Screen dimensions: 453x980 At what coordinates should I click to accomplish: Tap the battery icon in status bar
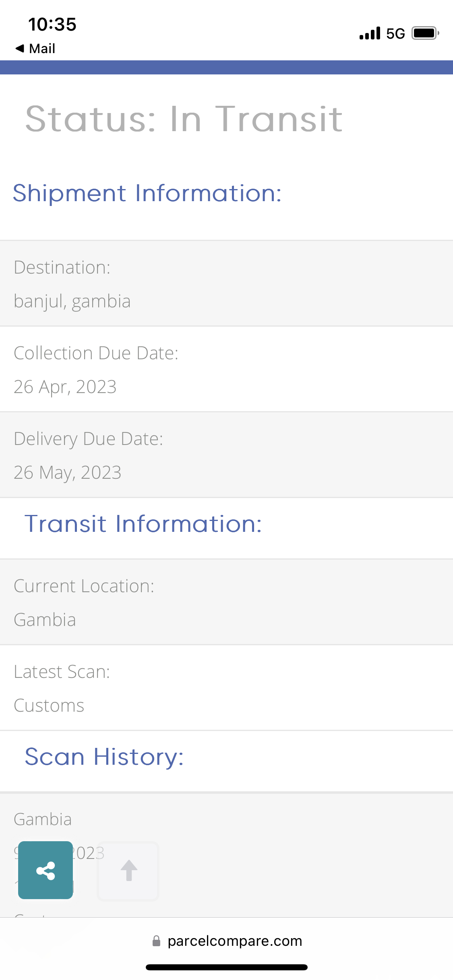point(425,33)
